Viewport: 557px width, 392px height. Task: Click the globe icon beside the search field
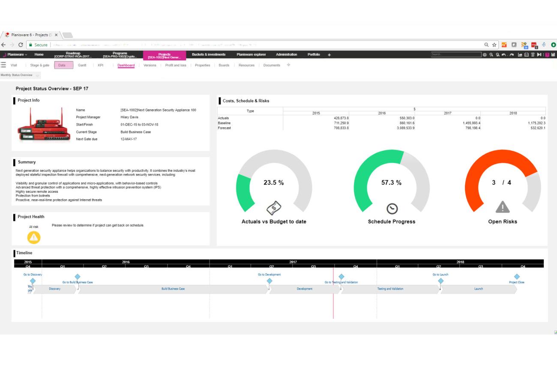pos(485,55)
